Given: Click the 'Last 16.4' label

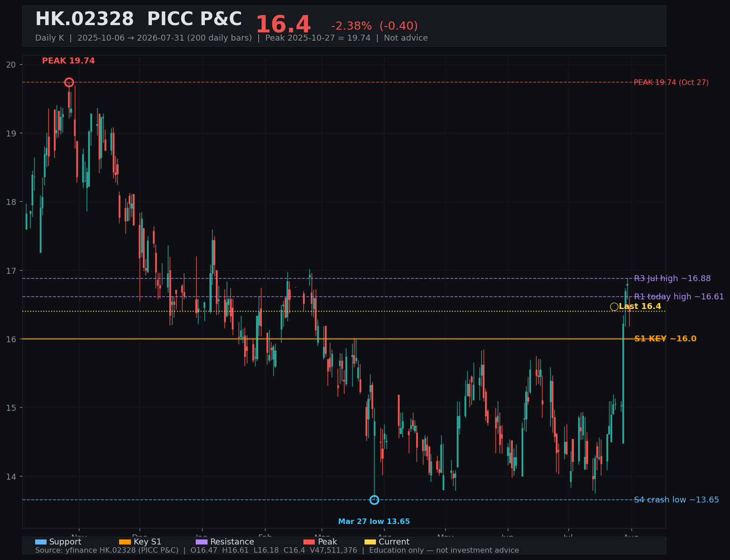Looking at the screenshot, I should tap(640, 306).
